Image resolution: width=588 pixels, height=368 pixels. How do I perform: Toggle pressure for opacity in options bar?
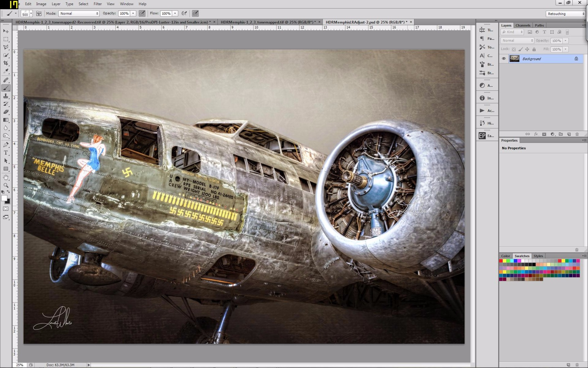pyautogui.click(x=142, y=14)
